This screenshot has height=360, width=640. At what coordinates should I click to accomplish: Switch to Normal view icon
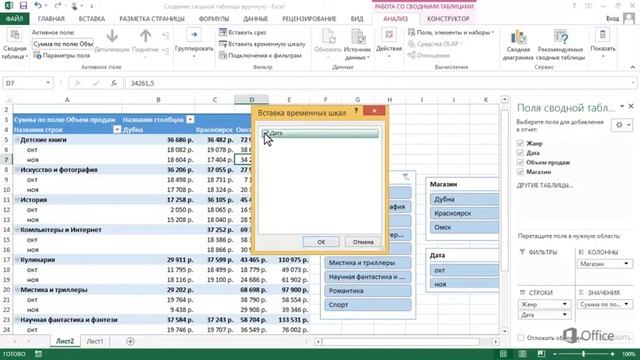[x=503, y=354]
